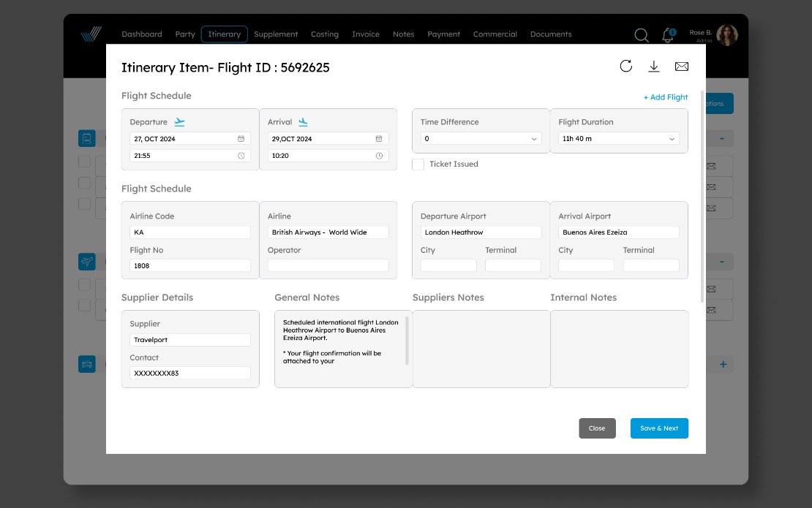Click the Arrival Airport City field
The height and width of the screenshot is (508, 812).
[586, 265]
